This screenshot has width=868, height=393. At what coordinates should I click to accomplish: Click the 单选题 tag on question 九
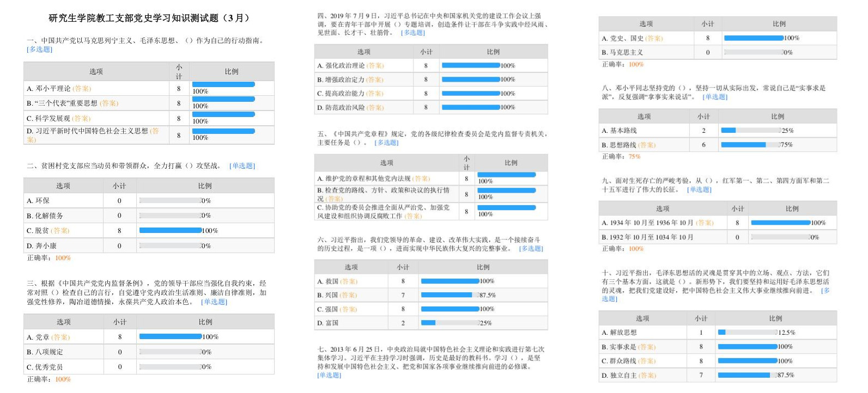point(699,190)
